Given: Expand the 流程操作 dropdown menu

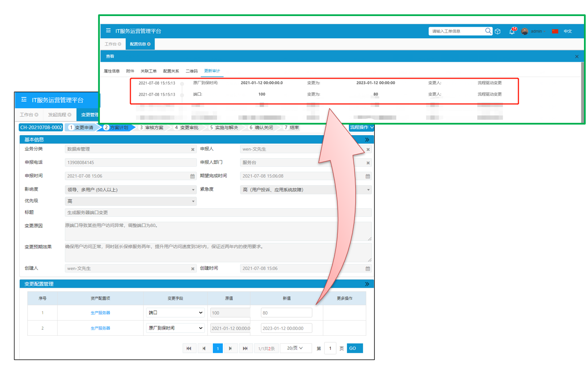Looking at the screenshot, I should pos(361,128).
